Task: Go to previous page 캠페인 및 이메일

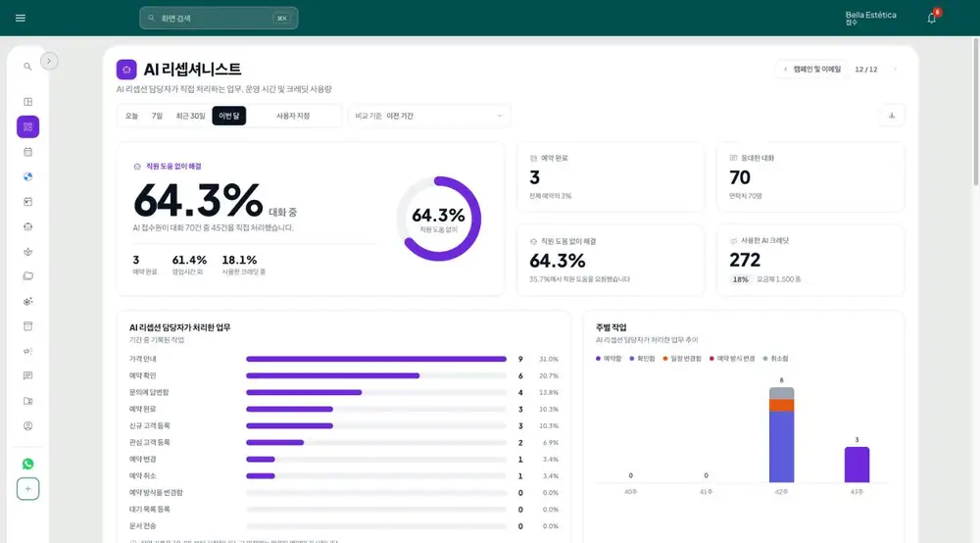Action: pyautogui.click(x=812, y=70)
